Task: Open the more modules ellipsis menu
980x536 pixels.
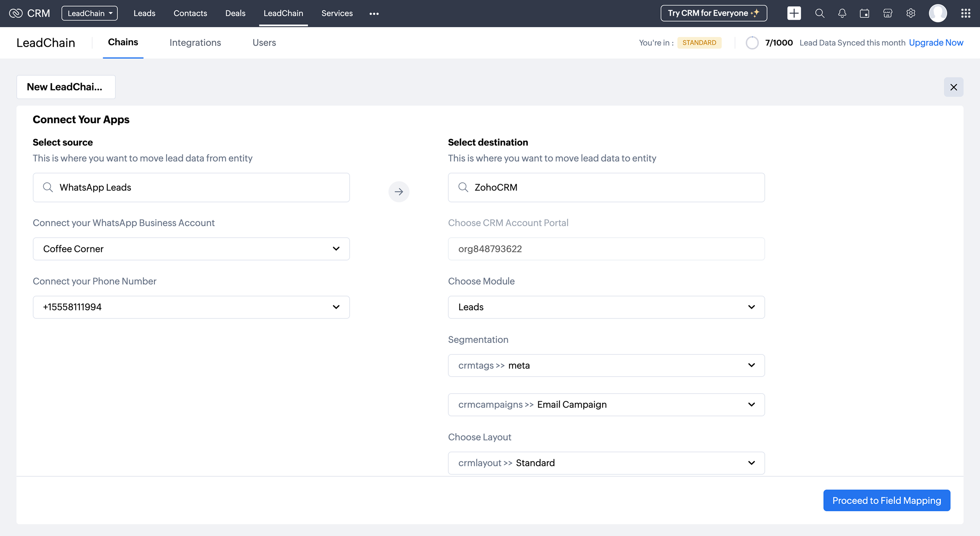Action: (x=374, y=14)
